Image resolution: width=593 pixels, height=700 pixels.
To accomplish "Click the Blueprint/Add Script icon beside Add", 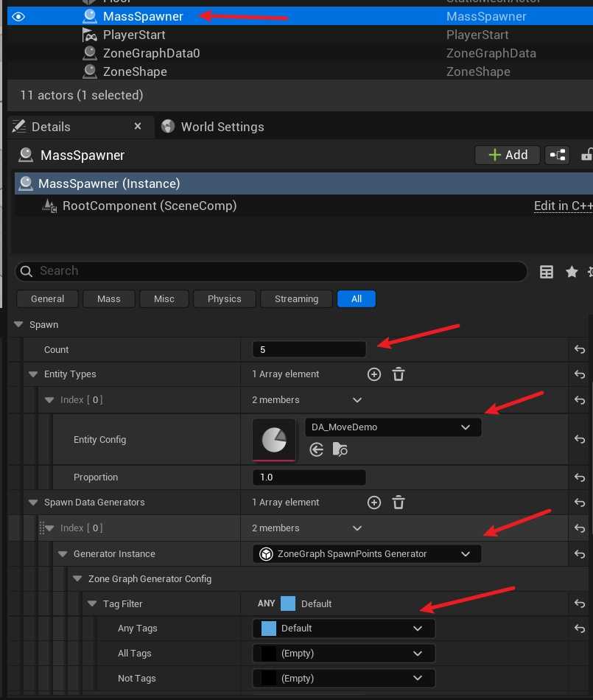I will tap(558, 155).
